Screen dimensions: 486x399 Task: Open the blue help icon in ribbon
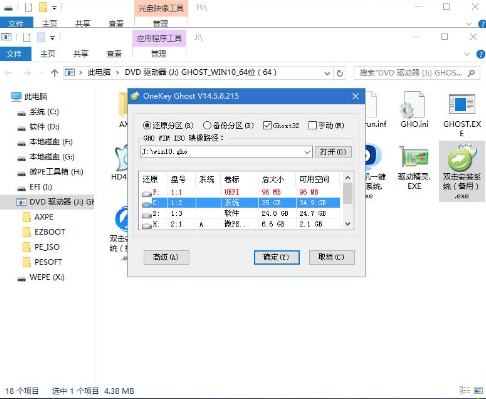(481, 54)
